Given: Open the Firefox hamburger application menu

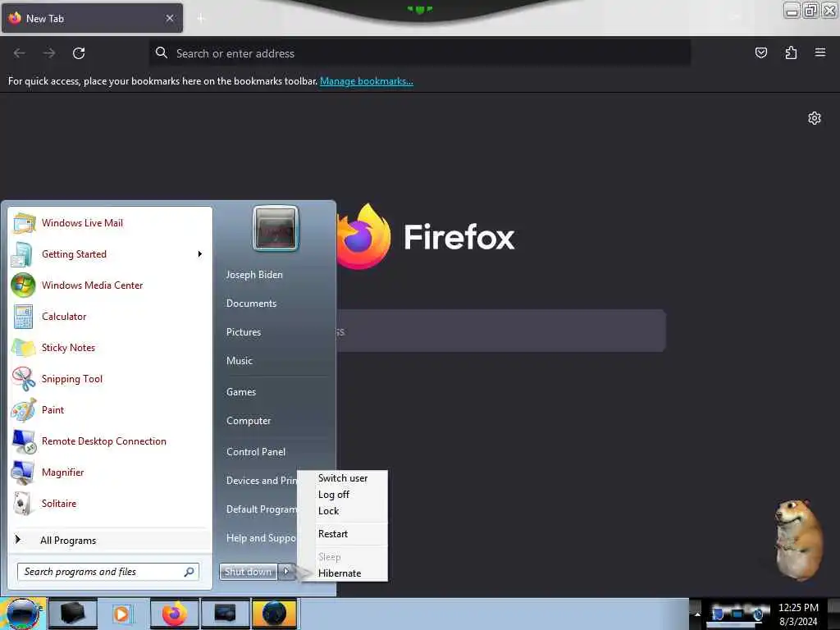Looking at the screenshot, I should coord(820,52).
